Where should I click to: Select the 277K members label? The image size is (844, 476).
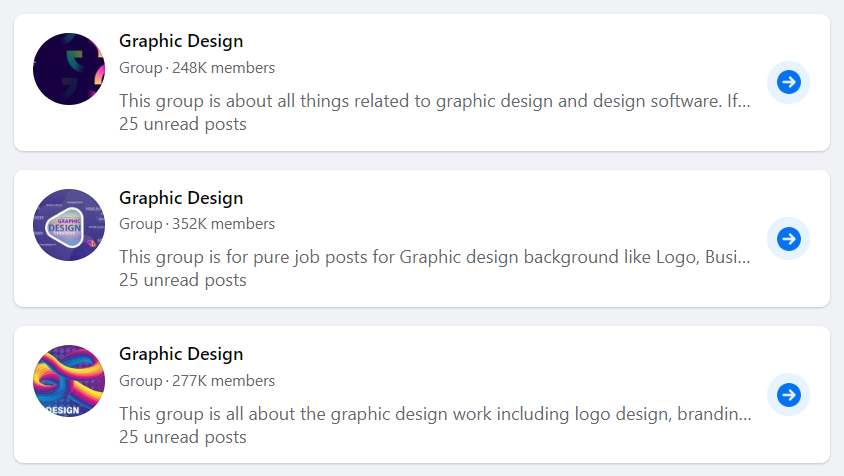click(x=223, y=381)
